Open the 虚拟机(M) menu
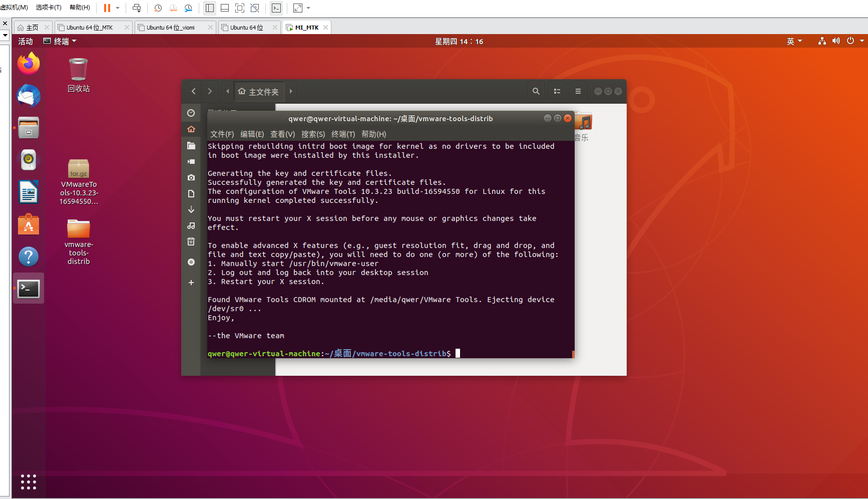Image resolution: width=868 pixels, height=499 pixels. (14, 8)
